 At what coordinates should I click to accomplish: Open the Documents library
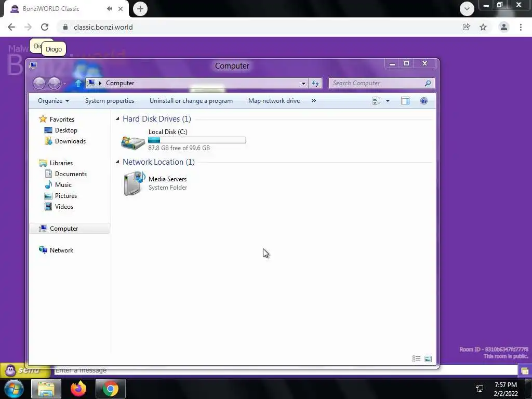[x=71, y=174]
